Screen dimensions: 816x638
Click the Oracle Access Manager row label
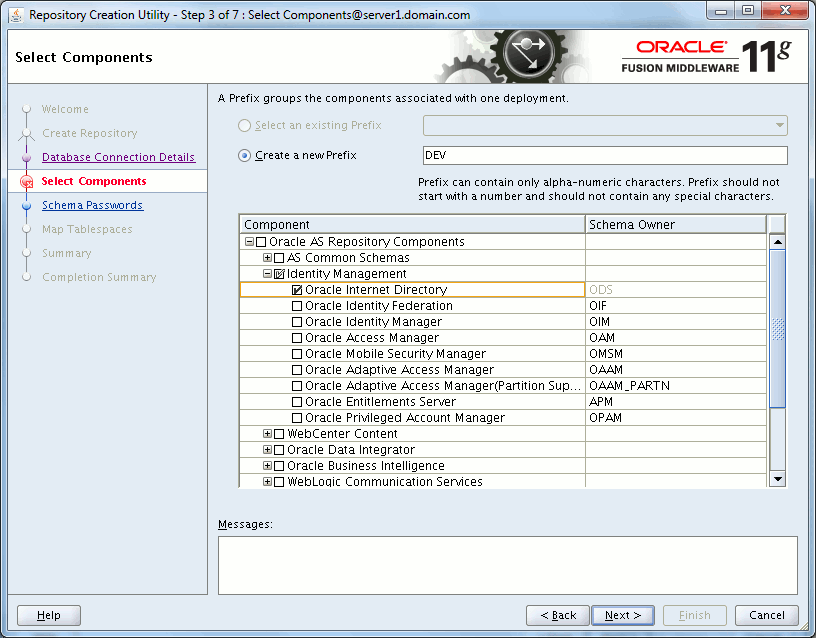click(372, 338)
